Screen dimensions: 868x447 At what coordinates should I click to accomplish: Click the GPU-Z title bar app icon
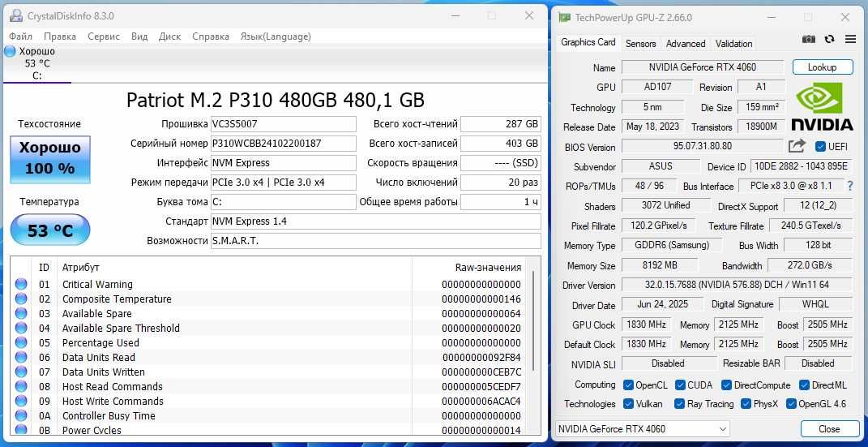(x=564, y=17)
